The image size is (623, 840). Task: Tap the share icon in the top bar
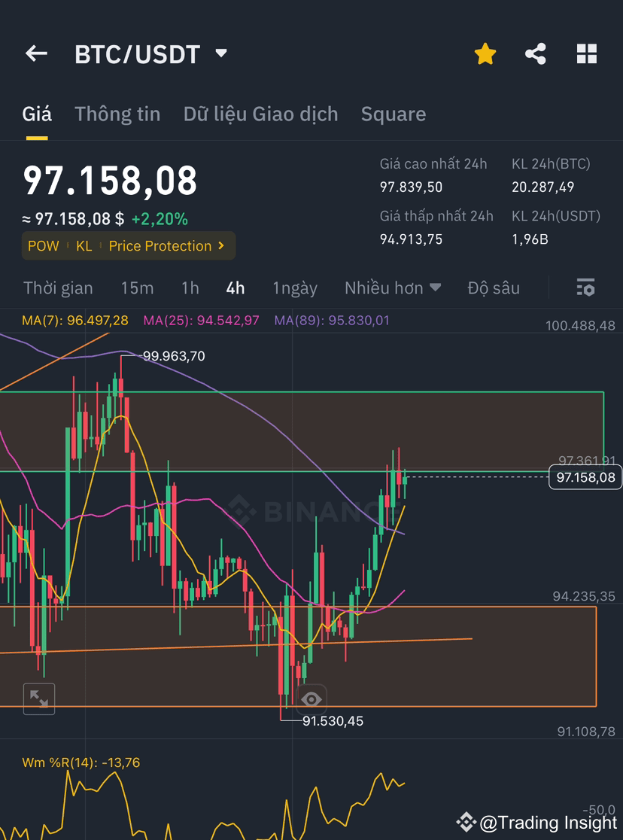click(x=536, y=53)
